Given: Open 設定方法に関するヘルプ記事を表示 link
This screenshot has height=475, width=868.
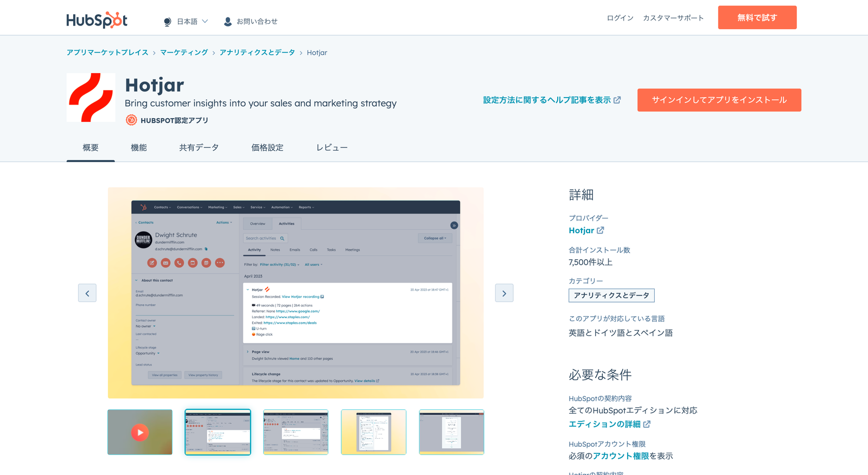Looking at the screenshot, I should 547,100.
